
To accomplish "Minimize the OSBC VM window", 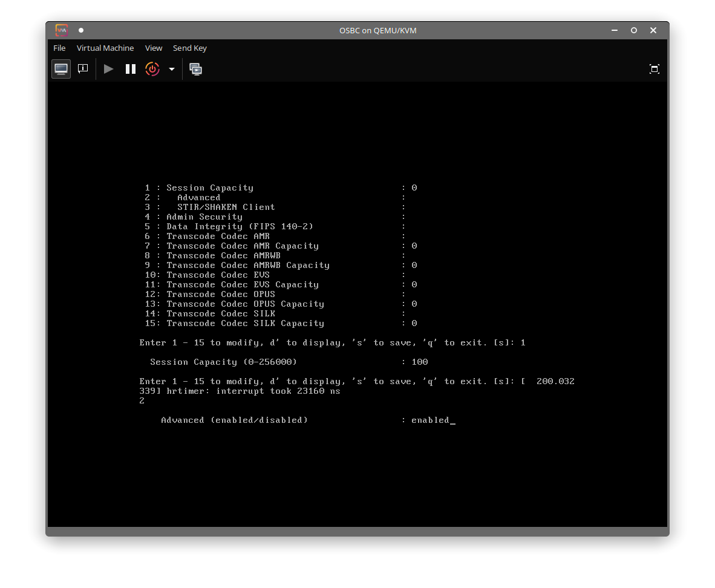I will click(615, 30).
